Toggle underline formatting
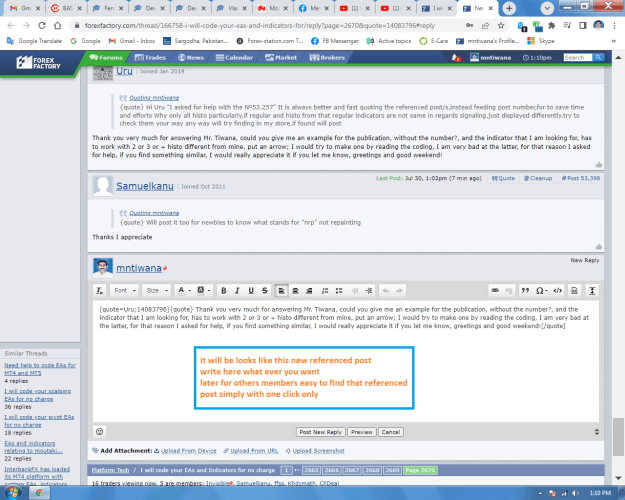625x500 pixels. [251, 291]
